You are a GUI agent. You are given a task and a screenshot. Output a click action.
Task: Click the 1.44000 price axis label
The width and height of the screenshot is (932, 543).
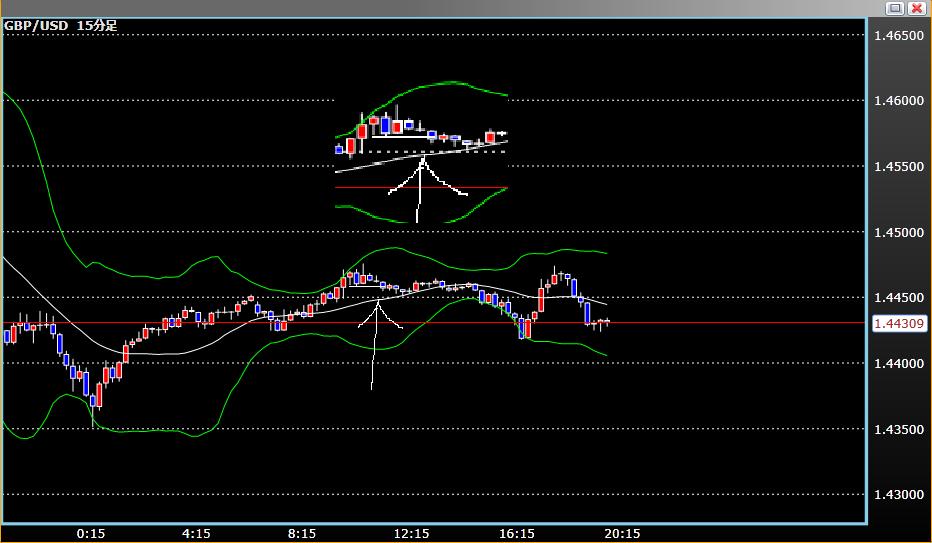click(898, 363)
